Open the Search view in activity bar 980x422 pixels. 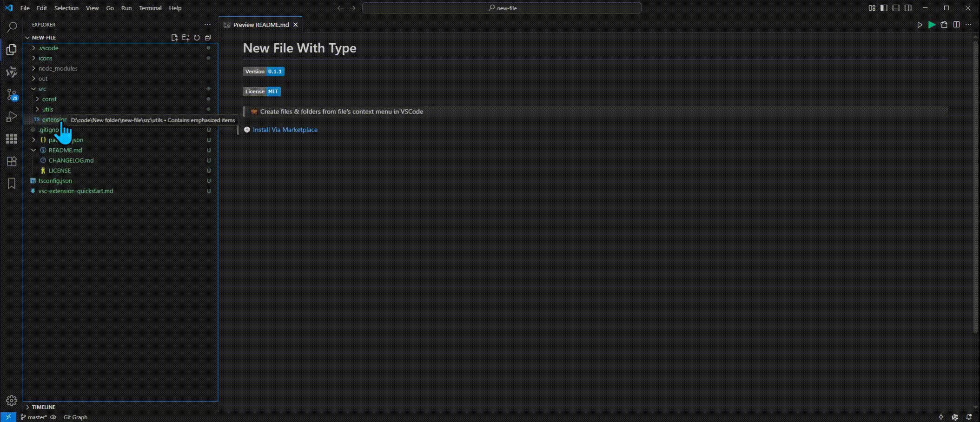point(12,27)
